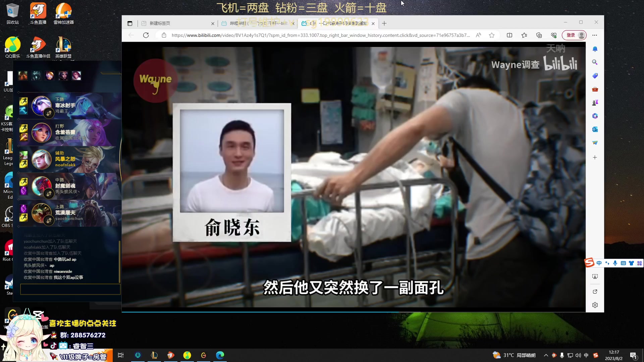Image resolution: width=644 pixels, height=362 pixels.
Task: Add a new site to Edge sidebar
Action: [x=595, y=158]
